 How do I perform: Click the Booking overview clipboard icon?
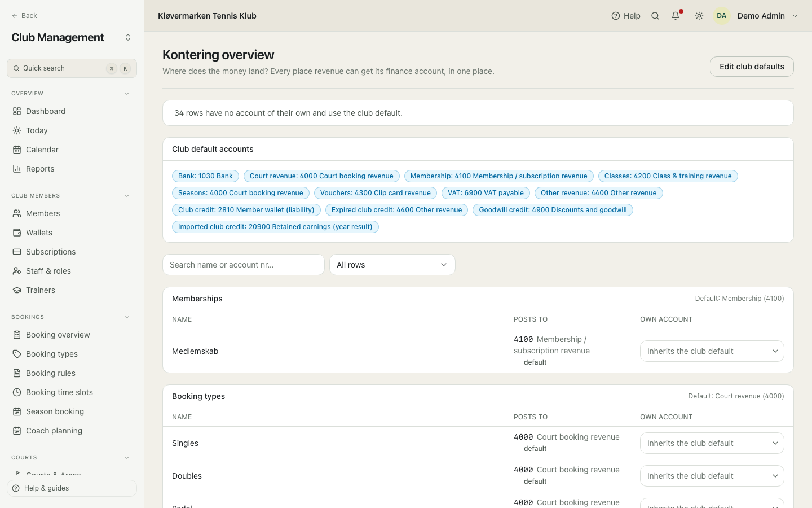pyautogui.click(x=17, y=335)
